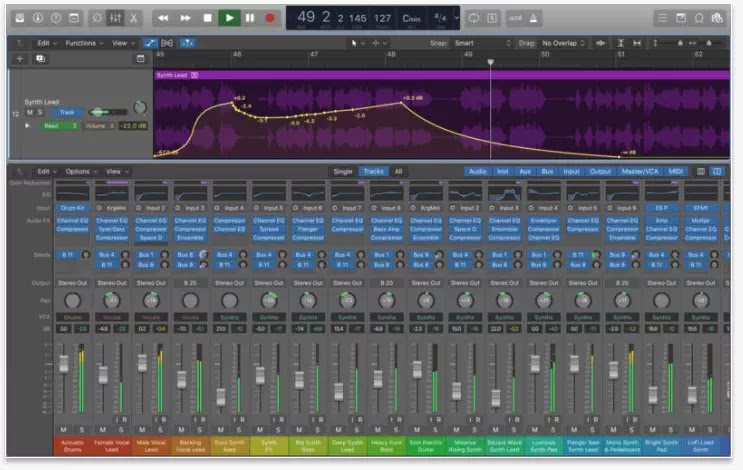Open the Mixer Edit menu
The height and width of the screenshot is (470, 743).
pyautogui.click(x=46, y=172)
